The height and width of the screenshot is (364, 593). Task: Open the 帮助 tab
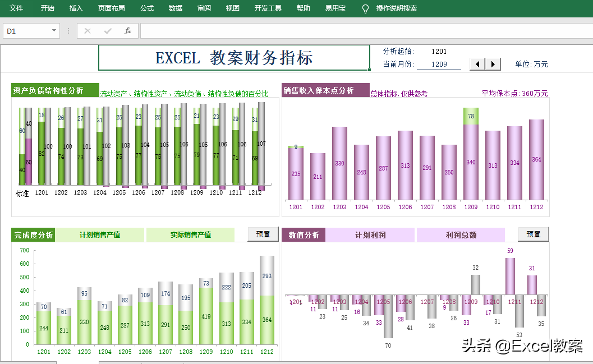[x=304, y=8]
